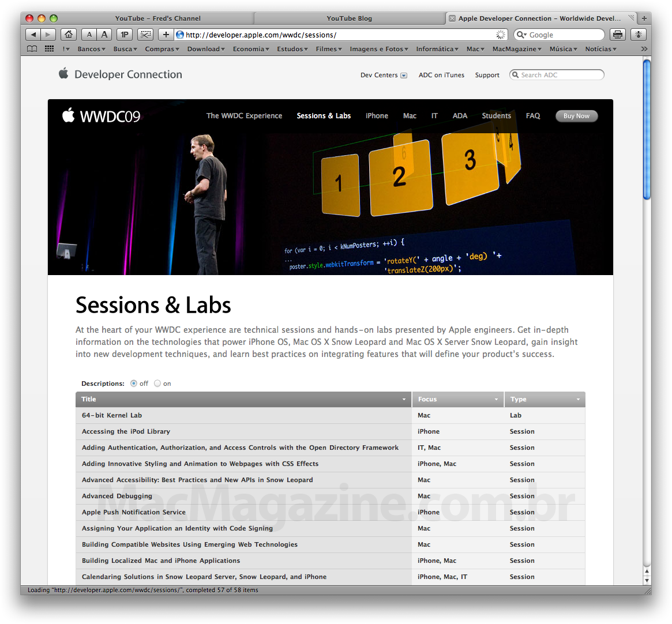Click the Buy Now button

(x=576, y=116)
